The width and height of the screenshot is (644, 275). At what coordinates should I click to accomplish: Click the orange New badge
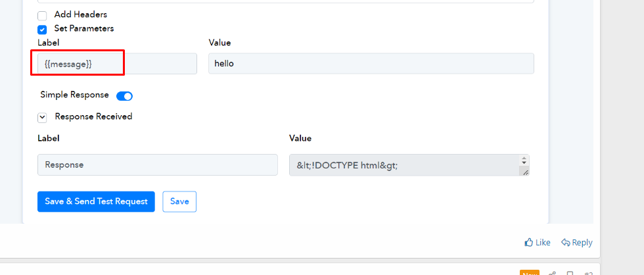pyautogui.click(x=529, y=273)
